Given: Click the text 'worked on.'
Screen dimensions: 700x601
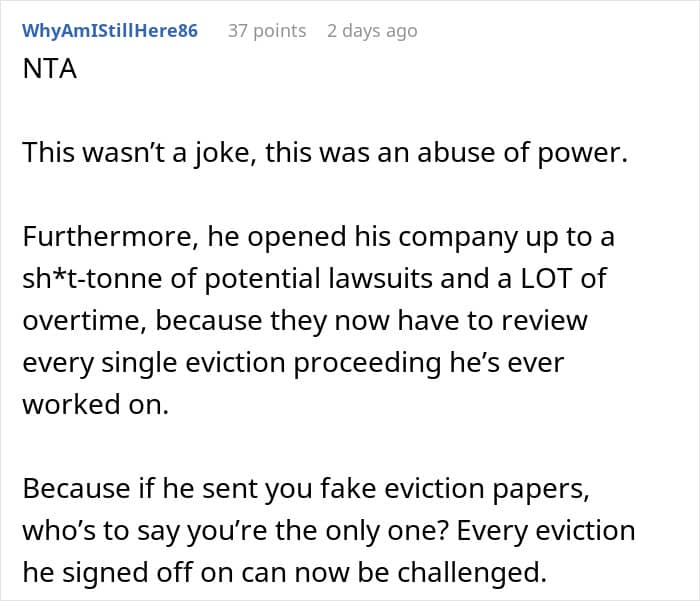Looking at the screenshot, I should 96,404.
